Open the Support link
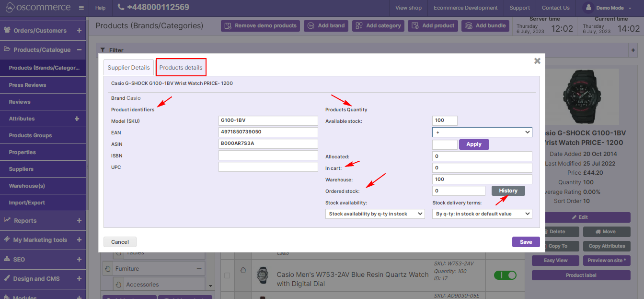Screen dimensions: 644x299 tap(519, 8)
